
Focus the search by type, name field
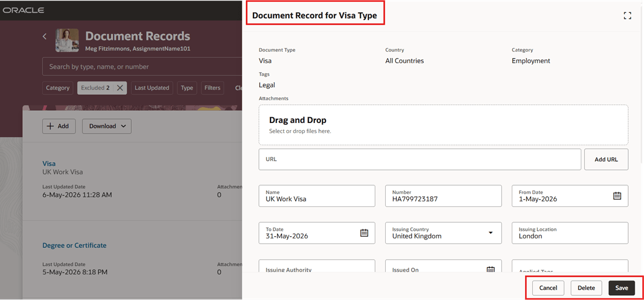[x=142, y=67]
